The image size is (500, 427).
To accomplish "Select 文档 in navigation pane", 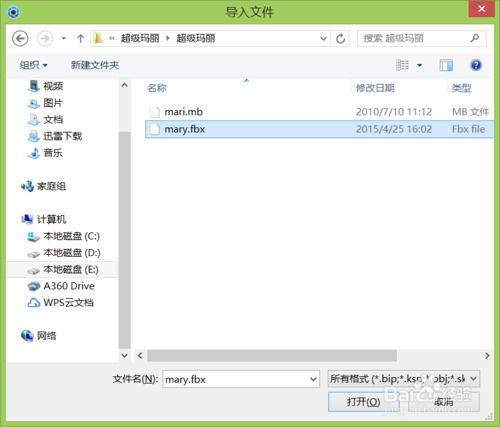I will (x=45, y=120).
